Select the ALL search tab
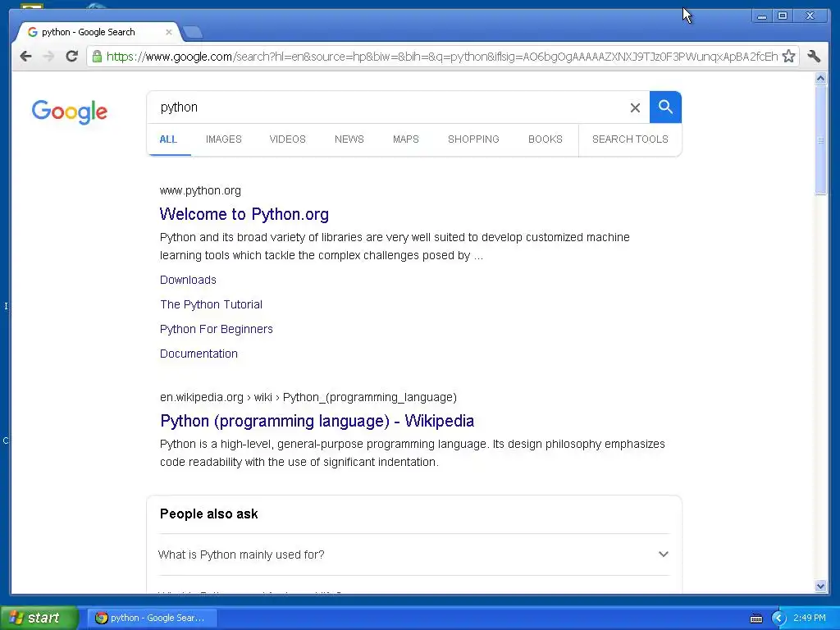Viewport: 840px width, 630px height. point(168,139)
